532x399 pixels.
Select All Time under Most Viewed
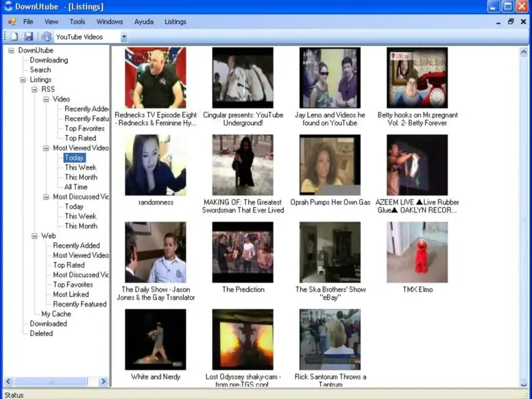(76, 187)
